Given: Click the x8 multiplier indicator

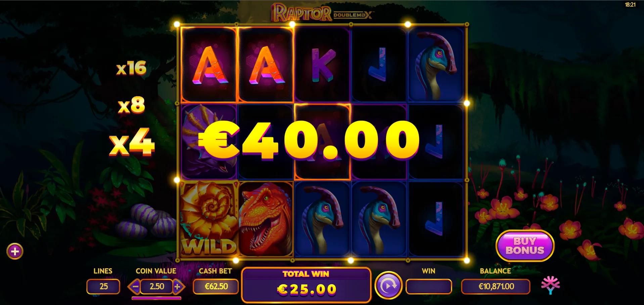Looking at the screenshot, I should tap(132, 105).
